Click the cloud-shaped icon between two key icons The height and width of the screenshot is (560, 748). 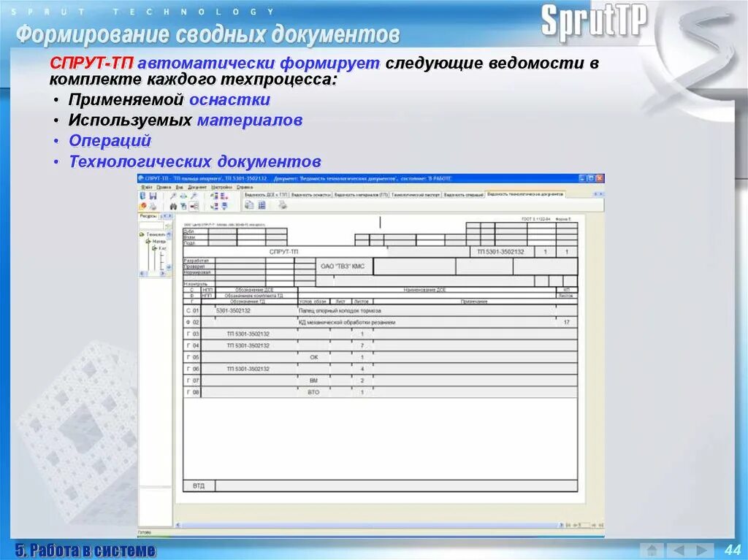pyautogui.click(x=183, y=196)
